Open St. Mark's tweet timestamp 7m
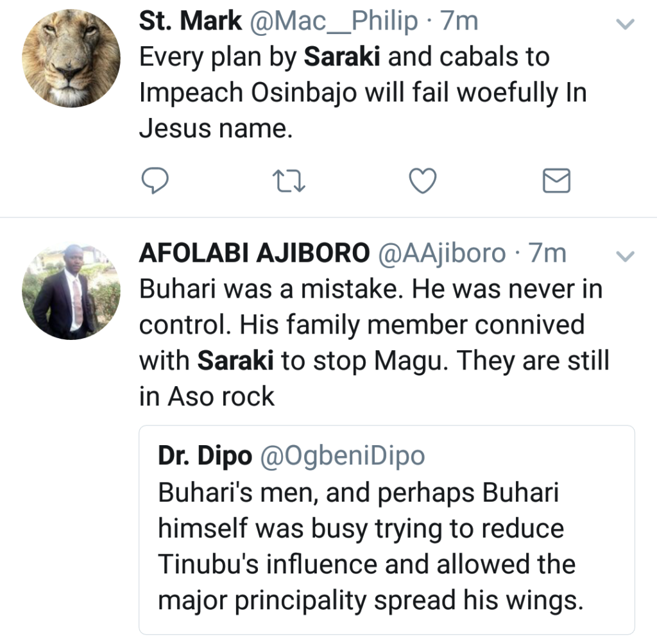 click(x=459, y=22)
